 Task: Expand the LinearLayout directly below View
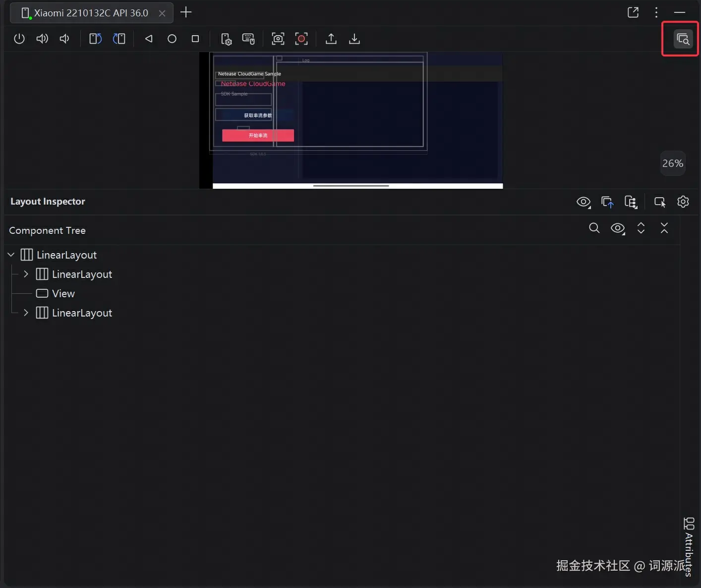26,313
